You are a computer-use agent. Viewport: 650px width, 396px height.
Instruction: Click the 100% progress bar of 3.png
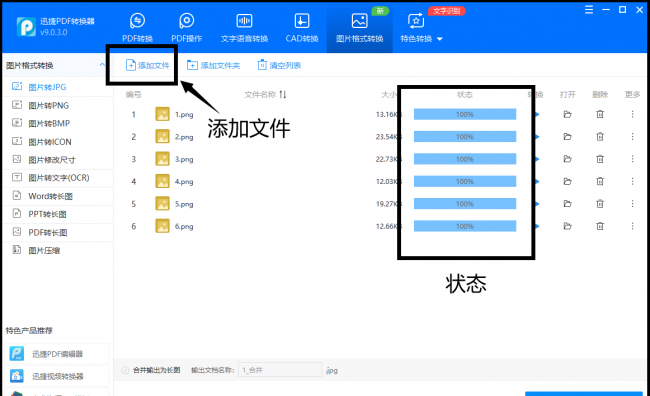tap(465, 159)
